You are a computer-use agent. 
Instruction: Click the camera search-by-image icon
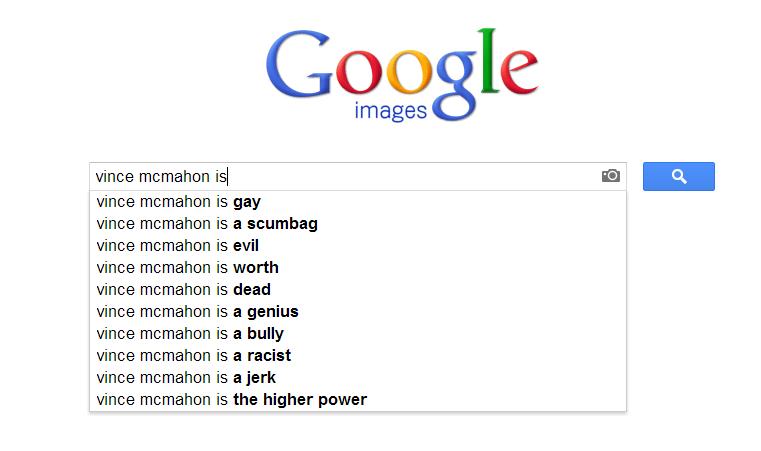pos(611,176)
